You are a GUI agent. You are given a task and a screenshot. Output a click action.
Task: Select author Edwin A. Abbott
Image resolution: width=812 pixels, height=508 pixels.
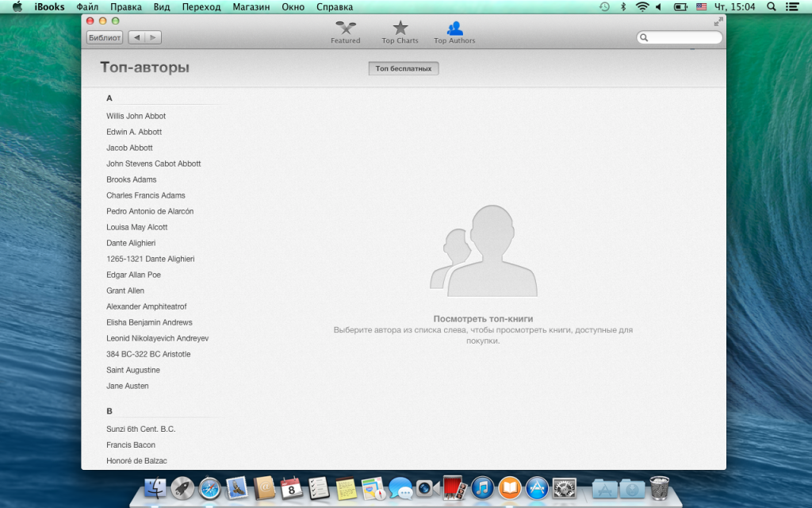pos(134,132)
